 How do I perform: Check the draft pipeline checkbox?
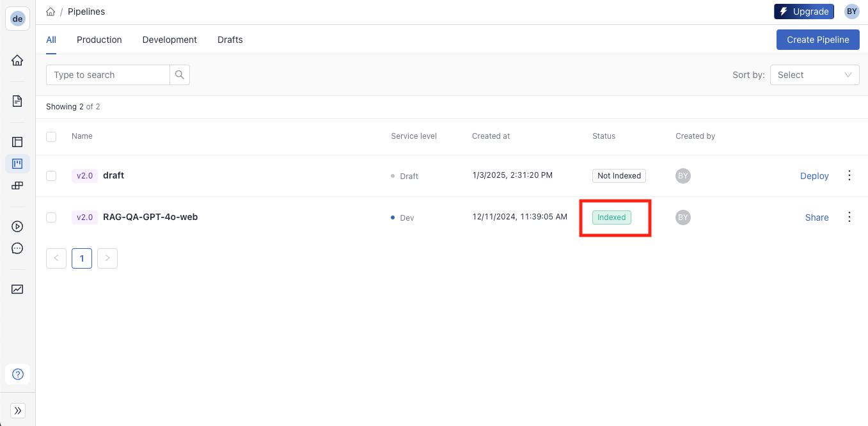click(51, 176)
